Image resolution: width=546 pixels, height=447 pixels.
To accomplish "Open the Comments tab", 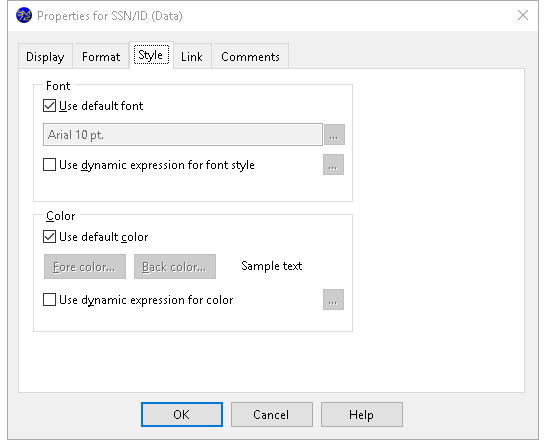I will click(250, 56).
